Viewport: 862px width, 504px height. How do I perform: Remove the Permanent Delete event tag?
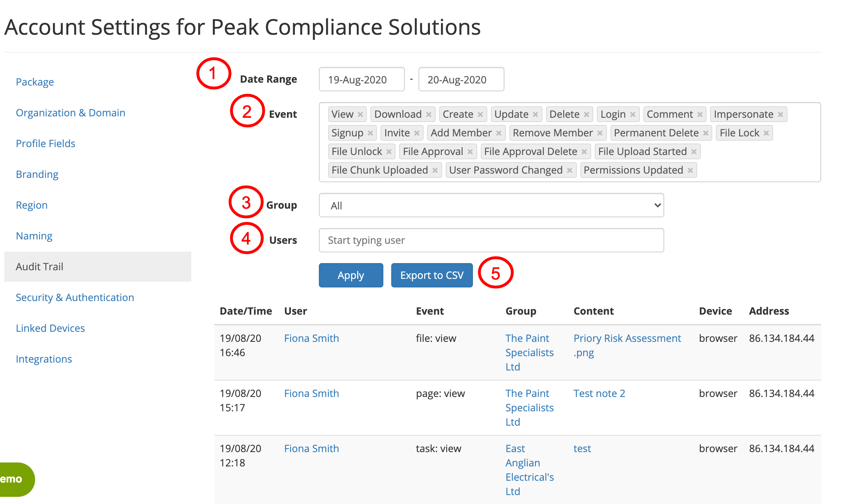click(705, 133)
